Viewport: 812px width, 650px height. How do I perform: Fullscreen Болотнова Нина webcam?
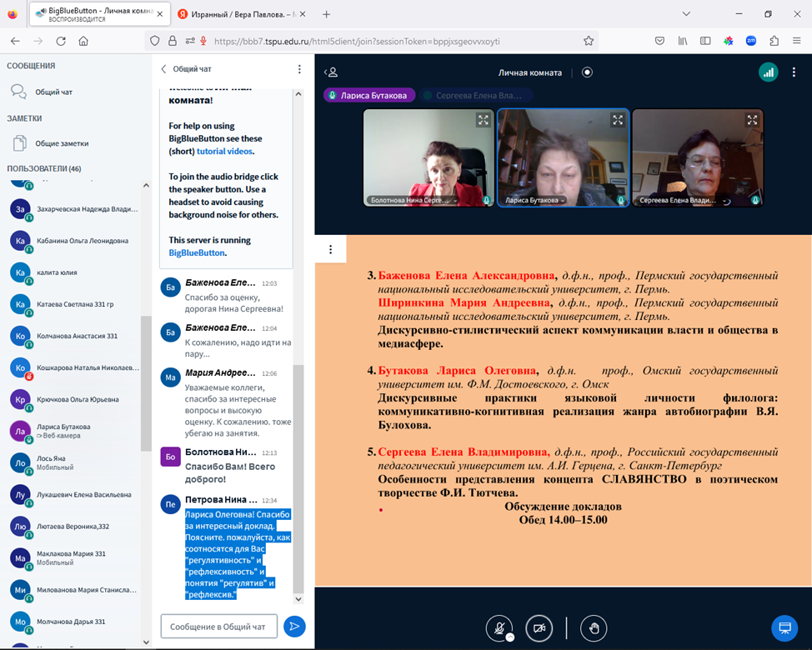tap(484, 120)
